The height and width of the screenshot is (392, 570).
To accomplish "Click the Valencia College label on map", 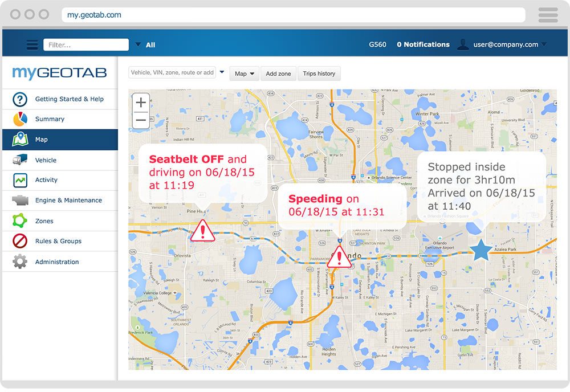I will 157,293.
